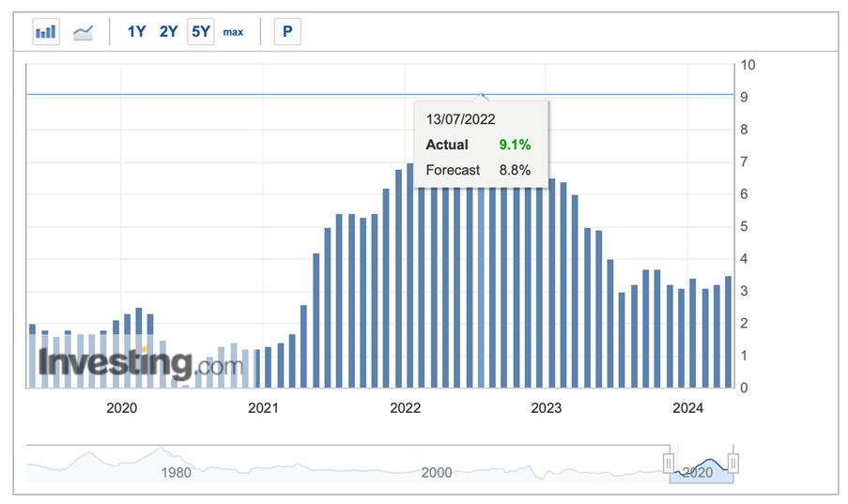Click the Actual 9.1% tooltip value
The height and width of the screenshot is (504, 848).
pos(515,145)
